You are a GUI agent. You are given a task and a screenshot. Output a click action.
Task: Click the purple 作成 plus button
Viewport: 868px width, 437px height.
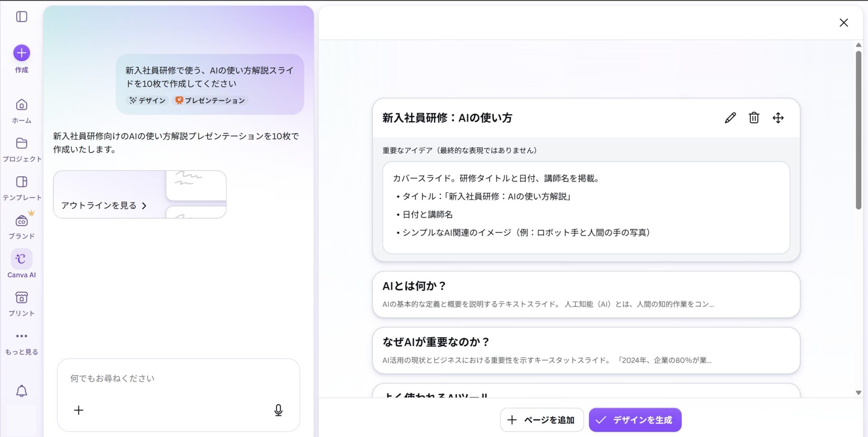pyautogui.click(x=22, y=53)
